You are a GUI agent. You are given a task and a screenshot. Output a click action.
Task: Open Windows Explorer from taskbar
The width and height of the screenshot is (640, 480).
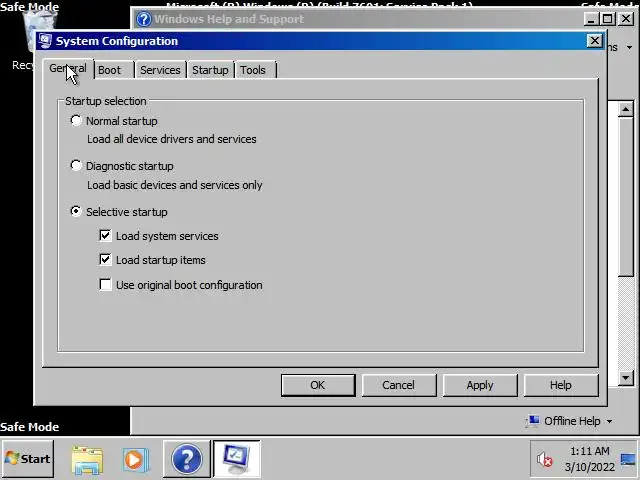[87, 460]
